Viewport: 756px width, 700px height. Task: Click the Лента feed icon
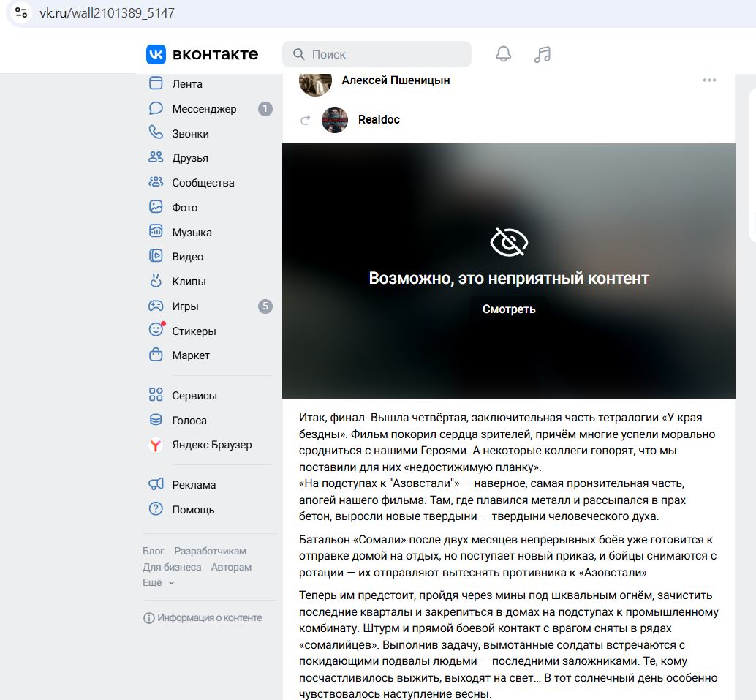coord(156,83)
